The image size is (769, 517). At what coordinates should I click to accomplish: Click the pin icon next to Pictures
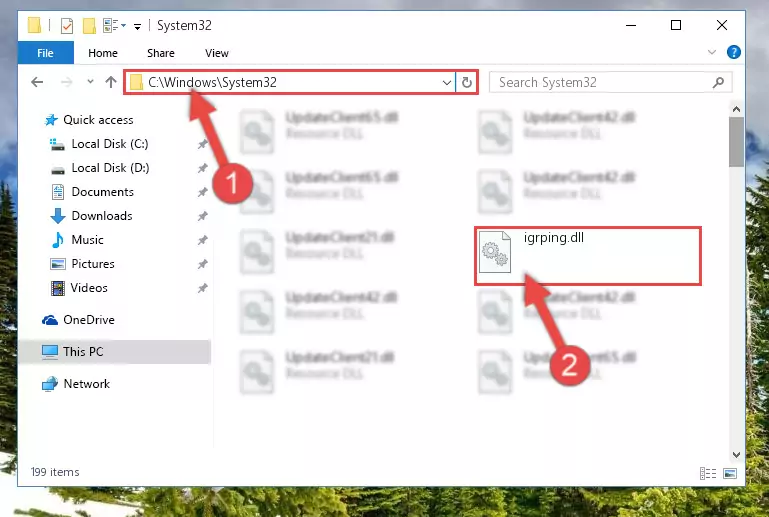tap(203, 264)
